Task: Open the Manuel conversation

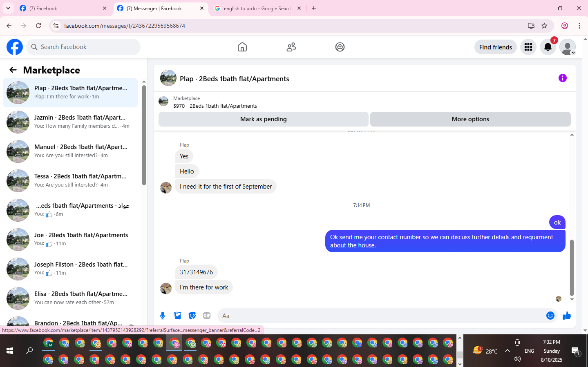Action: 70,151
